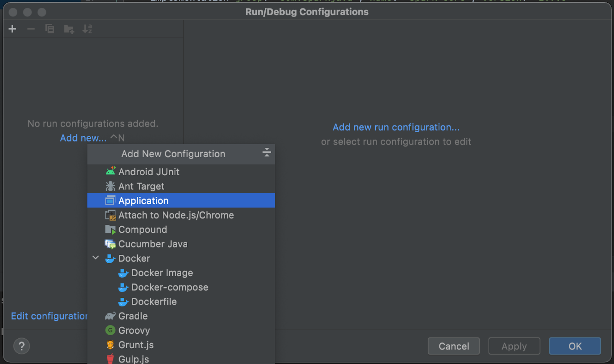Choose Docker-compose configuration
Screen dimensions: 614x364
pos(170,287)
